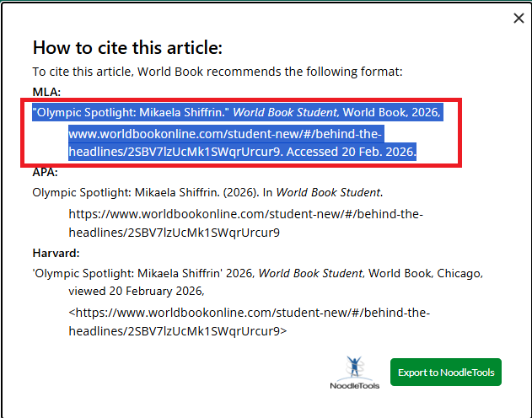The width and height of the screenshot is (532, 418).
Task: Click the World Book recommendation intro sentence
Action: pyautogui.click(x=218, y=72)
